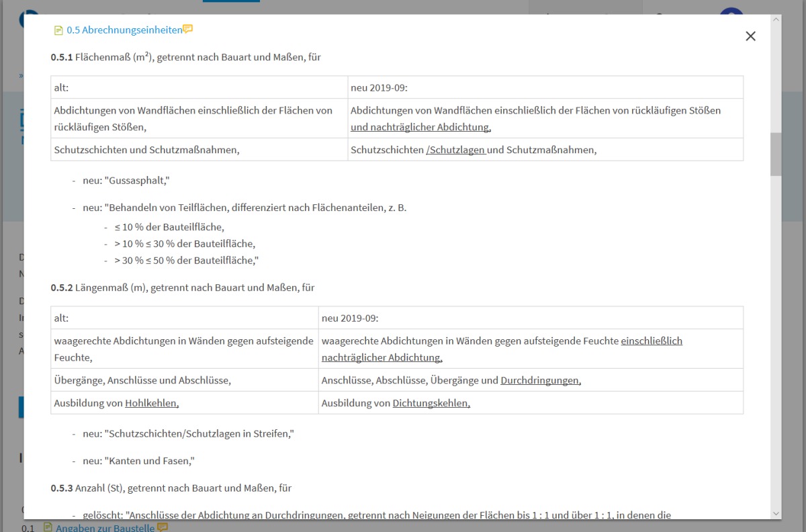Open the 0.5 Abrechnungseinheiten link
Viewport: 806px width, 532px height.
point(124,30)
